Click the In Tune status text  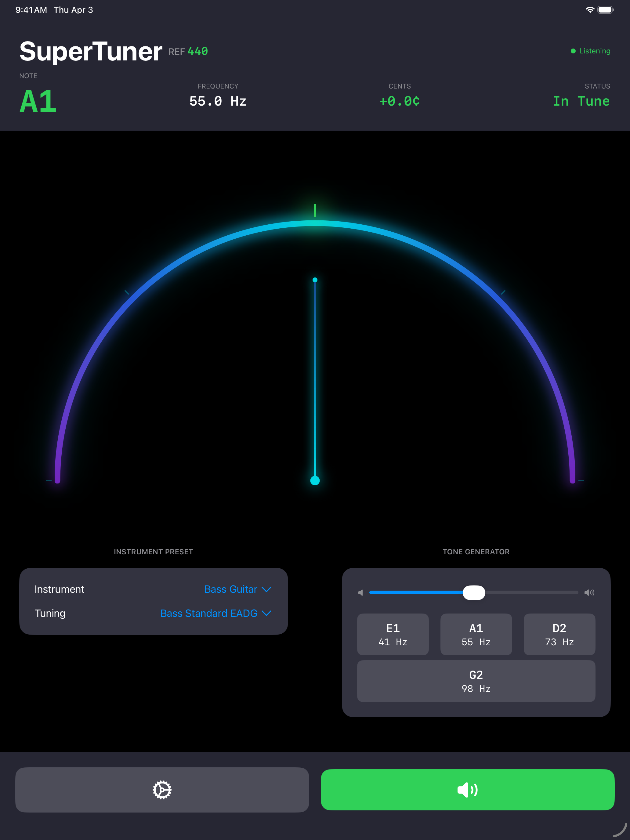pos(581,101)
